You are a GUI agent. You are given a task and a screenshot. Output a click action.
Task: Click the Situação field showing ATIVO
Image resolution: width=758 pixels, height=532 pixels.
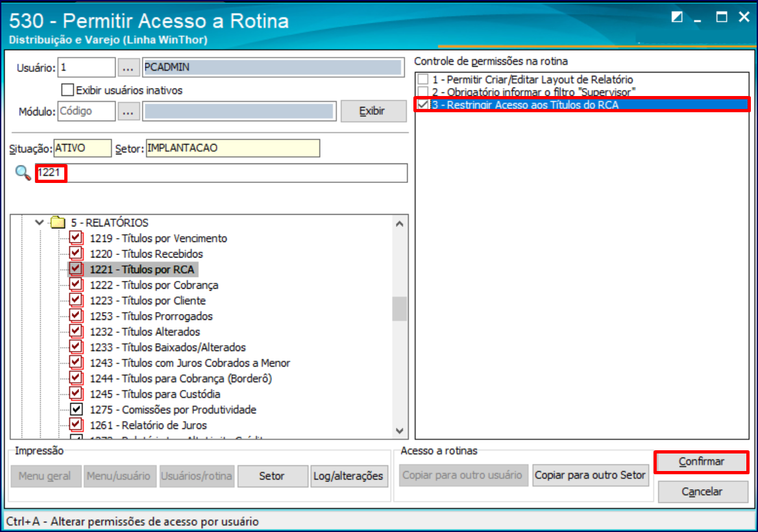pyautogui.click(x=82, y=149)
